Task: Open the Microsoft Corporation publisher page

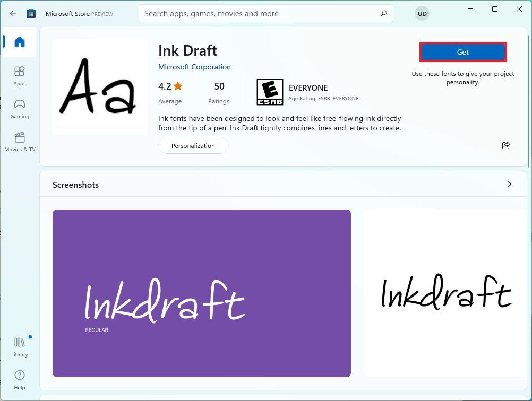Action: click(194, 67)
